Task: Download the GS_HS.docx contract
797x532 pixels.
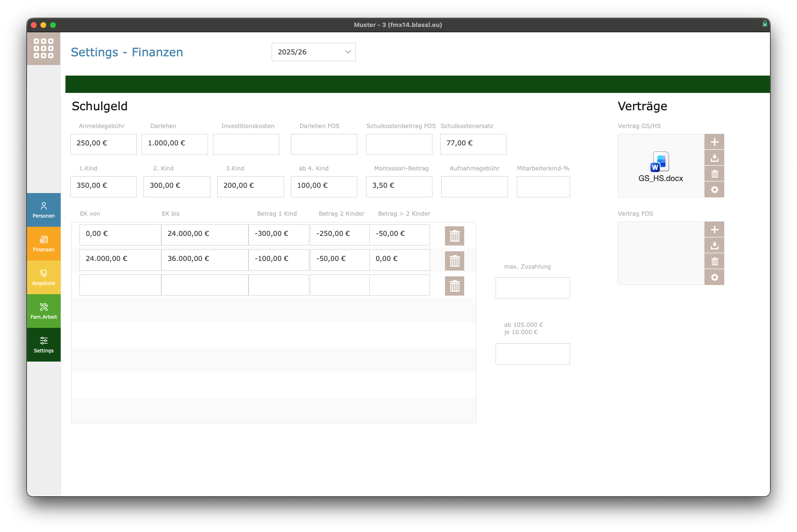Action: click(x=714, y=158)
